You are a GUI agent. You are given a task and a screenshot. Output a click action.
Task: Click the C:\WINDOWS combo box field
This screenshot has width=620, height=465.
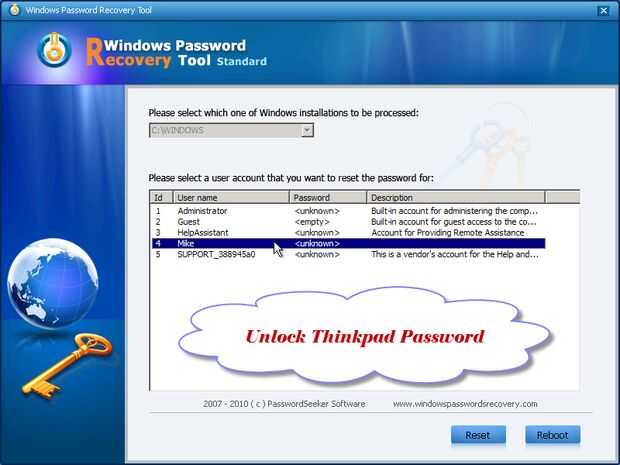point(231,130)
